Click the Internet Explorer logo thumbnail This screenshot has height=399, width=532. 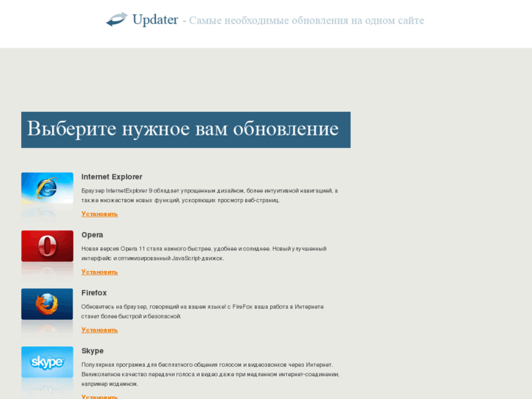coord(47,187)
